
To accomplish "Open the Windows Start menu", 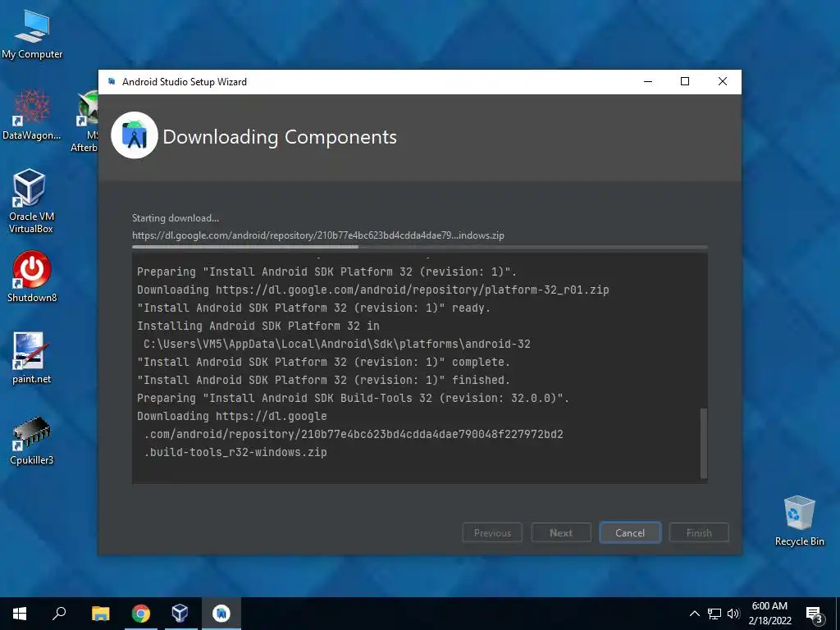I will (20, 614).
